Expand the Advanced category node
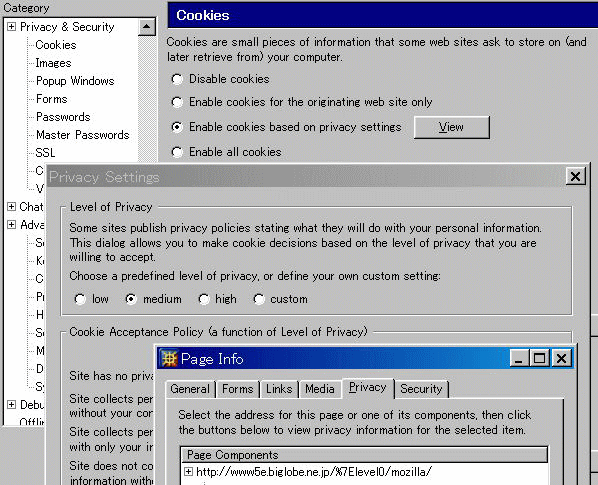 pyautogui.click(x=11, y=225)
